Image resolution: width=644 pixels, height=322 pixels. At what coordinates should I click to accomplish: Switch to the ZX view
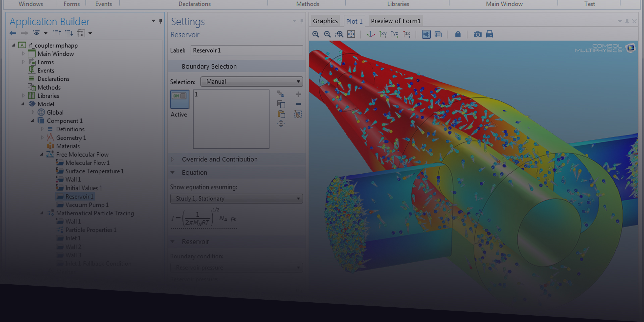(407, 34)
